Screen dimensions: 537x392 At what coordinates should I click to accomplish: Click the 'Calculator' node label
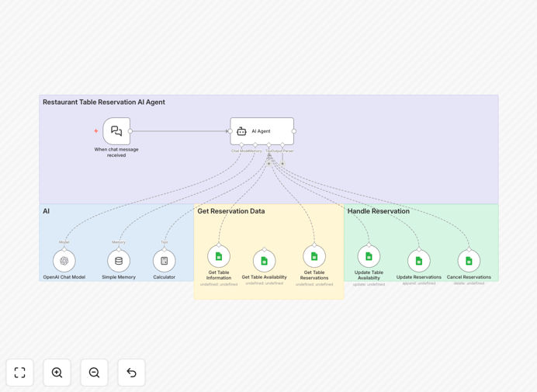tap(164, 277)
